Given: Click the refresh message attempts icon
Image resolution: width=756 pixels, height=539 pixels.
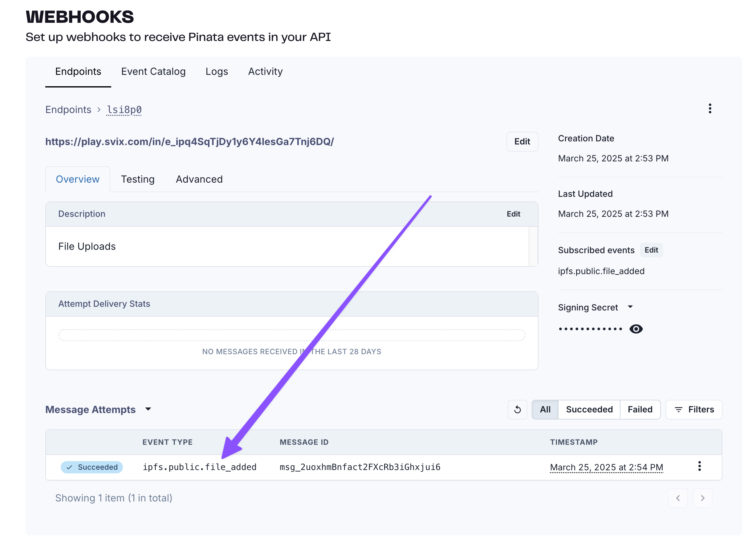Looking at the screenshot, I should click(x=517, y=410).
